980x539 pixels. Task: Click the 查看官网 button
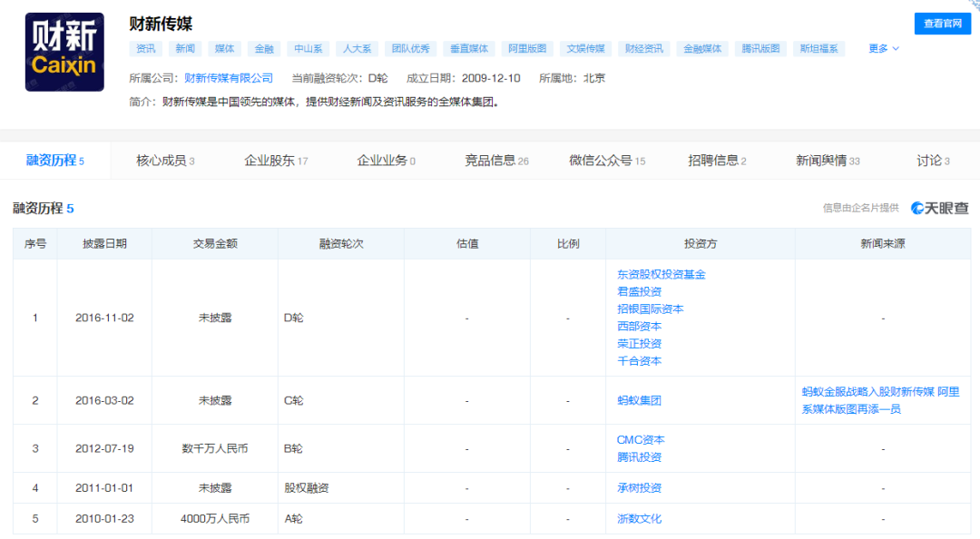(x=942, y=24)
